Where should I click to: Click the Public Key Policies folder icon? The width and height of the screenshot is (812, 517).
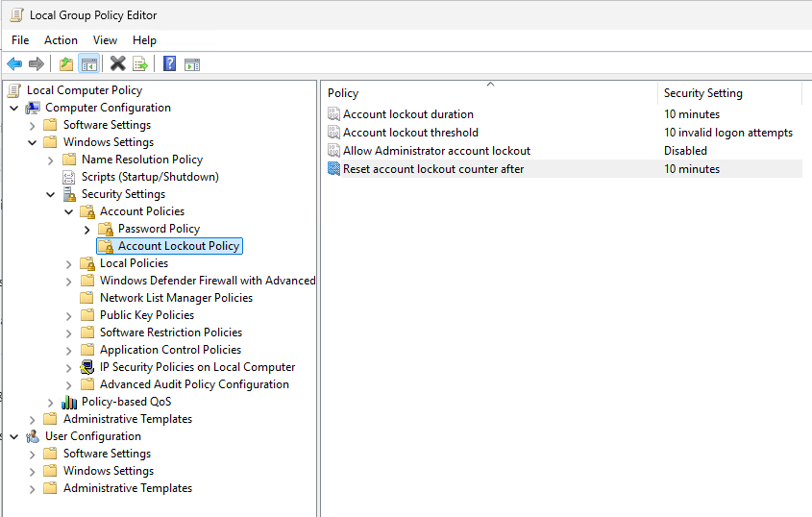pyautogui.click(x=87, y=315)
